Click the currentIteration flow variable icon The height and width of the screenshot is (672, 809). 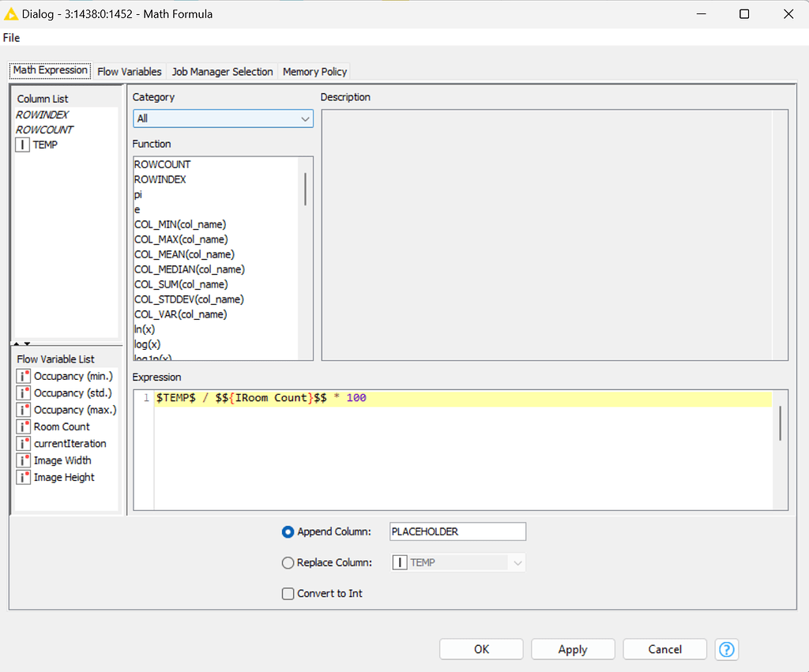[x=22, y=443]
